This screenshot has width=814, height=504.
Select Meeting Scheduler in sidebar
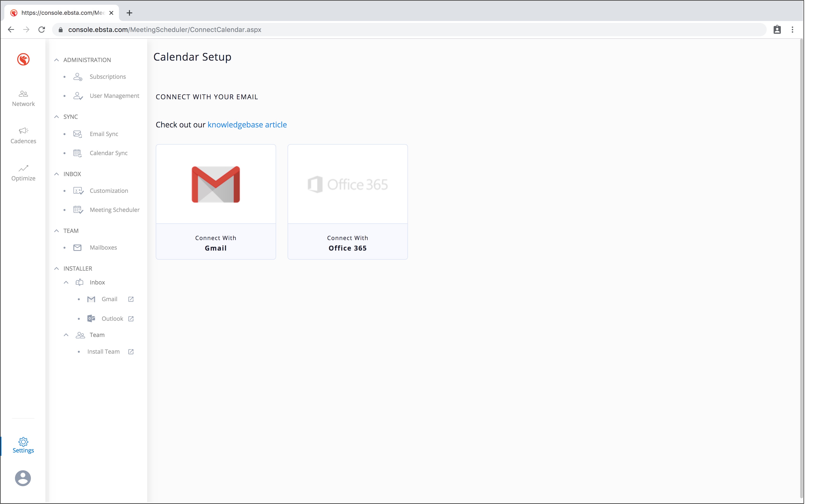pyautogui.click(x=114, y=210)
